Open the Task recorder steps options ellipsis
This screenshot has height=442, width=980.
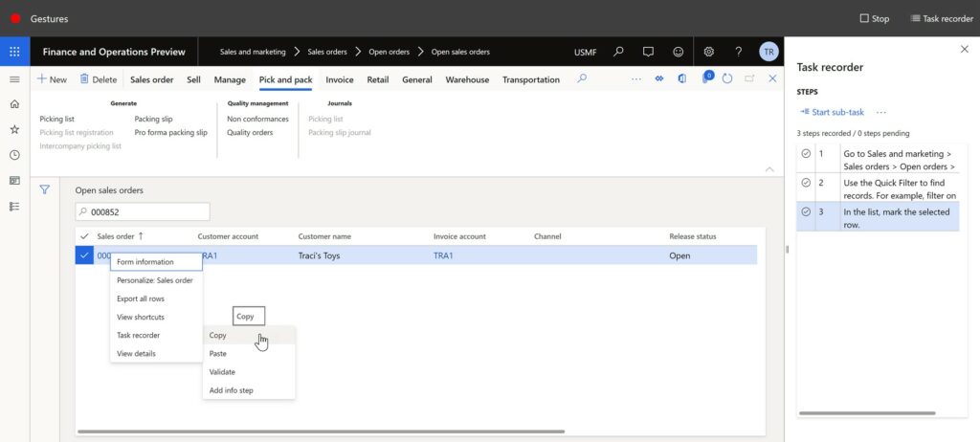click(x=881, y=113)
